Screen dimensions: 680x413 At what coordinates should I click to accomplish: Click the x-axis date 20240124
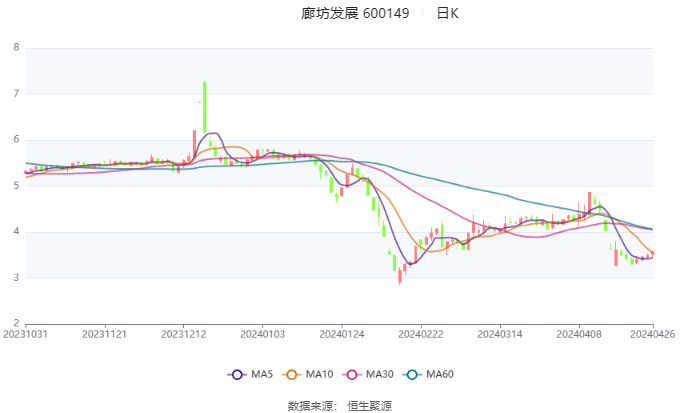click(342, 334)
